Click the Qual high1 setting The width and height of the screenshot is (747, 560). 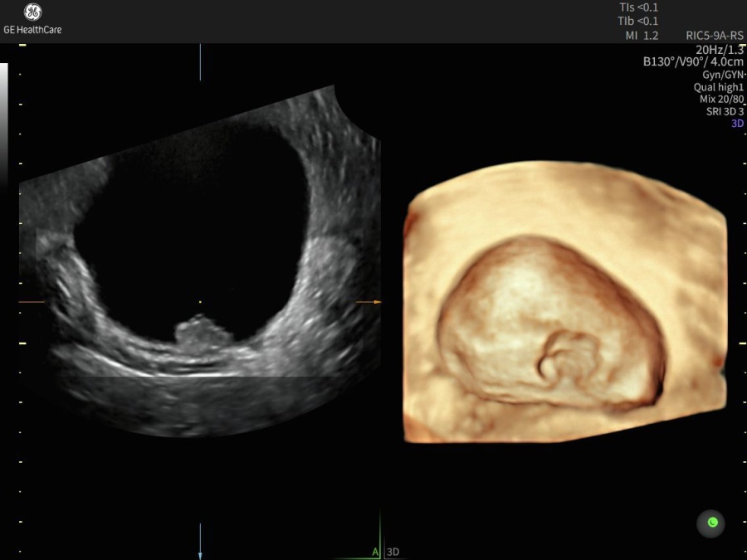(719, 87)
